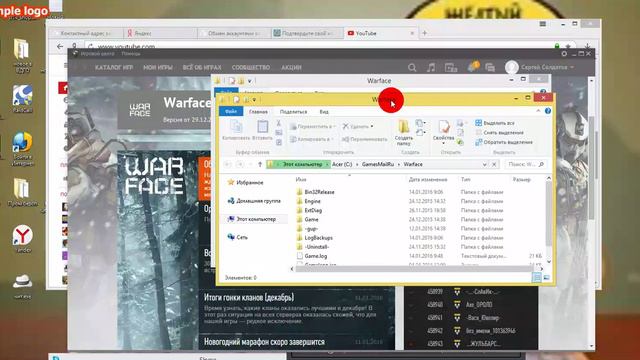The width and height of the screenshot is (640, 360).
Task: Switch to the Главная ribbon tab
Action: pyautogui.click(x=258, y=111)
